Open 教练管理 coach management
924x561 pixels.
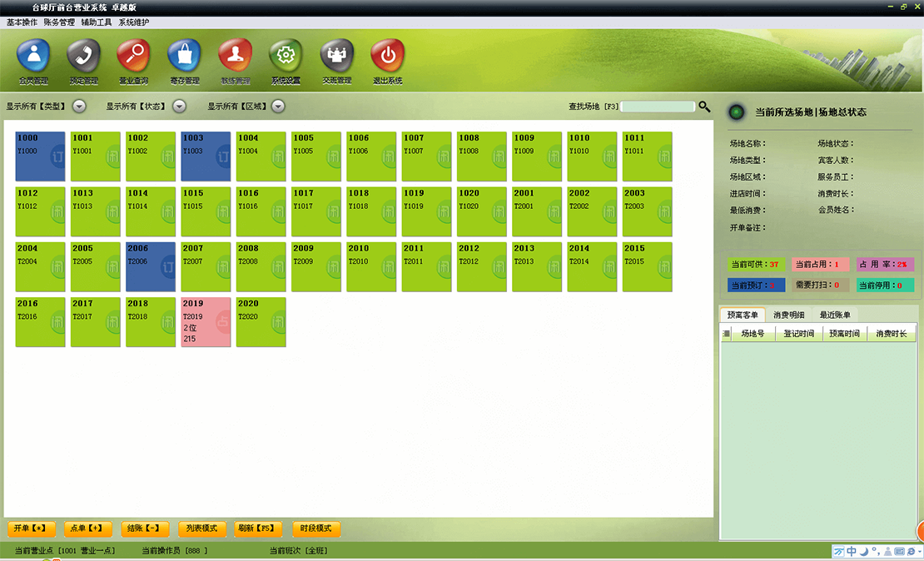[235, 62]
